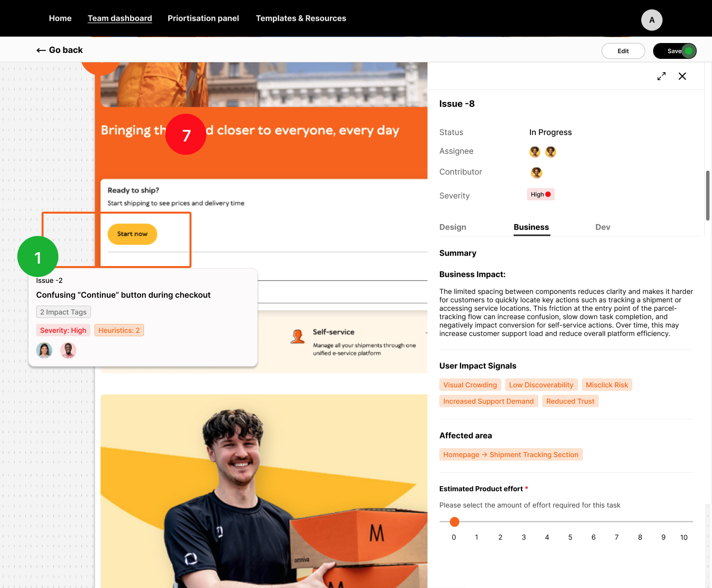Image resolution: width=712 pixels, height=588 pixels.
Task: Click the Issue -8 heading
Action: tap(457, 104)
